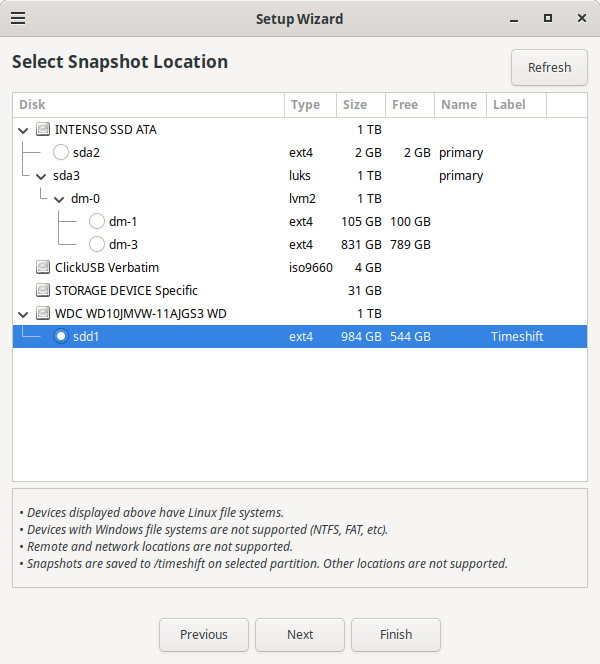
Task: Select the sda2 partition radio button
Action: coord(61,152)
